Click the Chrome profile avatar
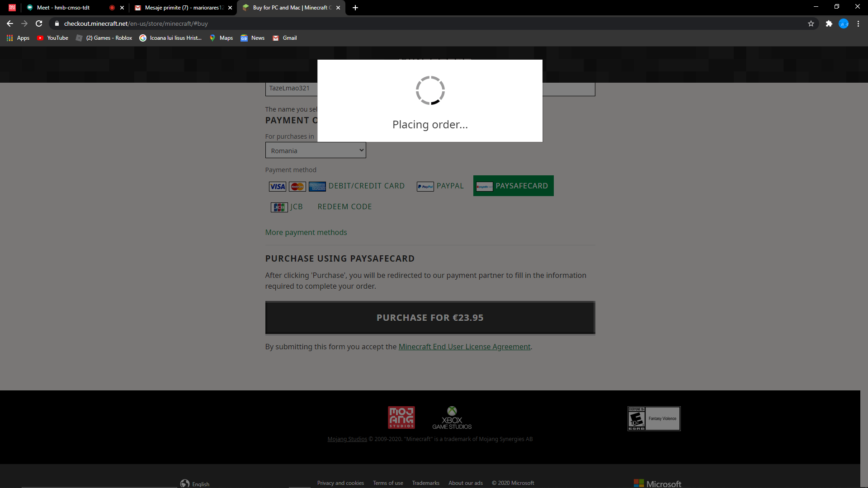This screenshot has height=488, width=868. tap(844, 23)
